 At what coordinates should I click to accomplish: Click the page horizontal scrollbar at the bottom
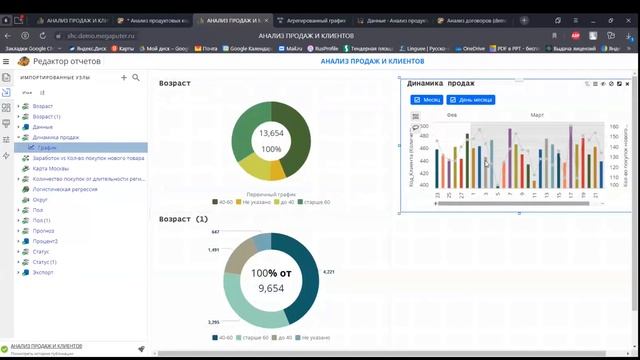382,353
